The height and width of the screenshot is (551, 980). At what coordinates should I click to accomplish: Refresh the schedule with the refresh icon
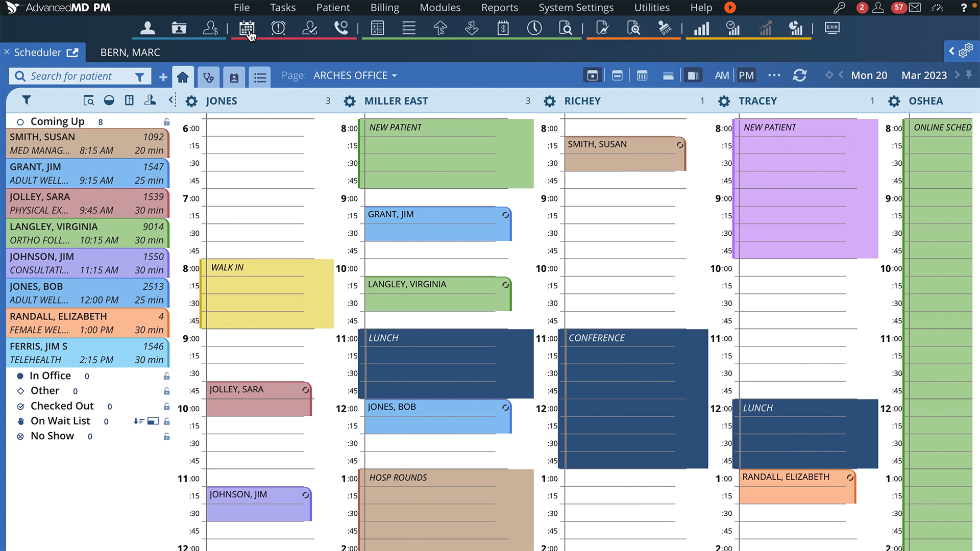(x=800, y=75)
